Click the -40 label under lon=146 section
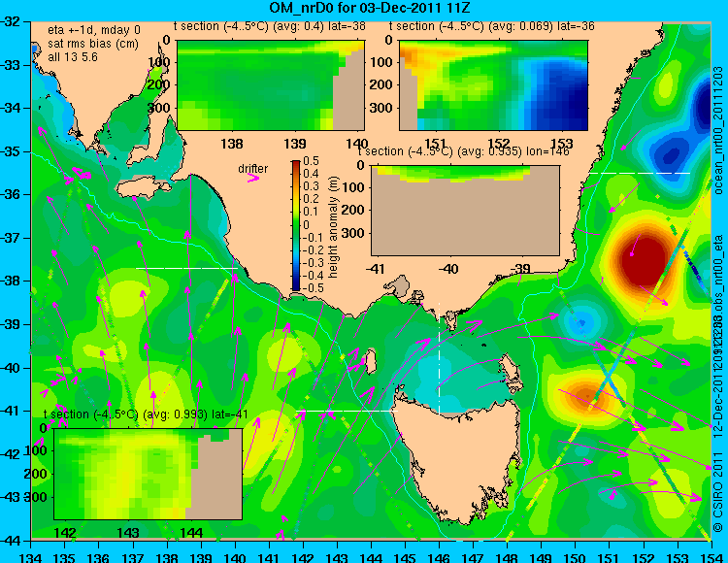 click(448, 268)
